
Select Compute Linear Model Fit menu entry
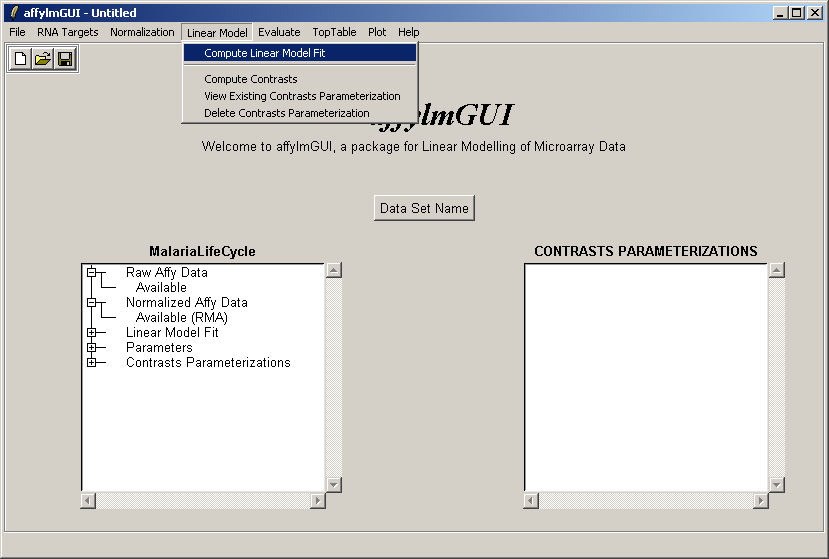(x=264, y=53)
